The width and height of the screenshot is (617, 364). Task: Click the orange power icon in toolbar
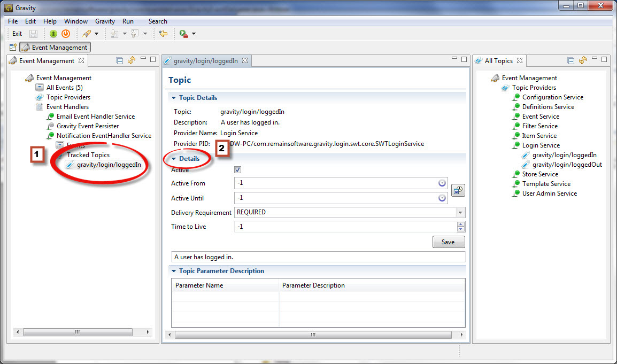65,34
